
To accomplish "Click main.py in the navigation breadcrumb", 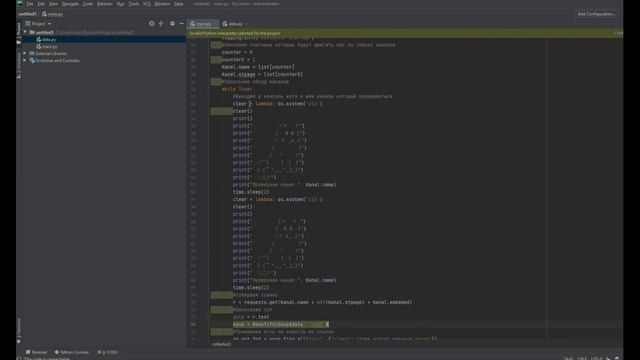I will coord(53,14).
